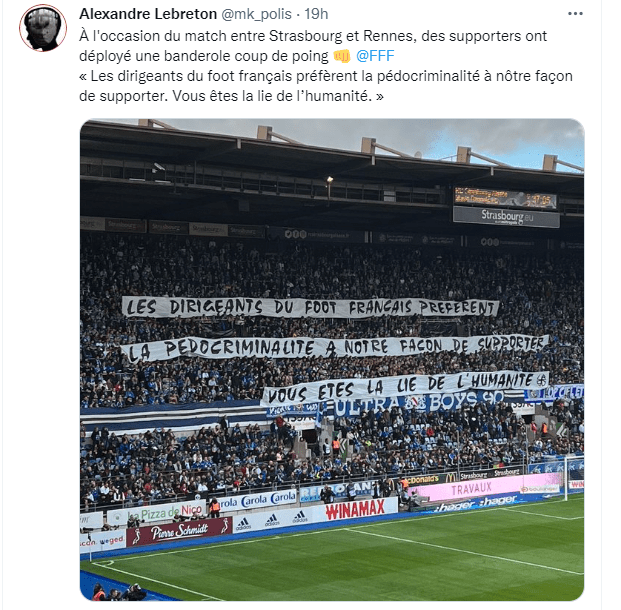The width and height of the screenshot is (621, 610).
Task: Open the @FFF mention link
Action: coord(375,56)
